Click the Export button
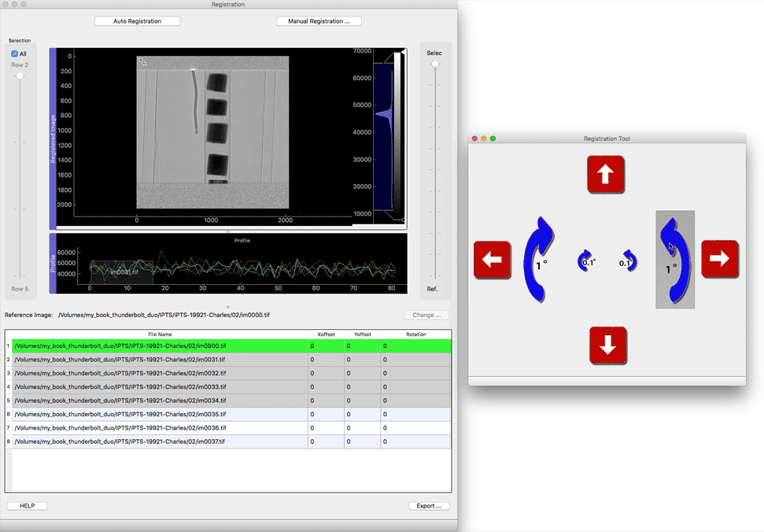 (429, 506)
